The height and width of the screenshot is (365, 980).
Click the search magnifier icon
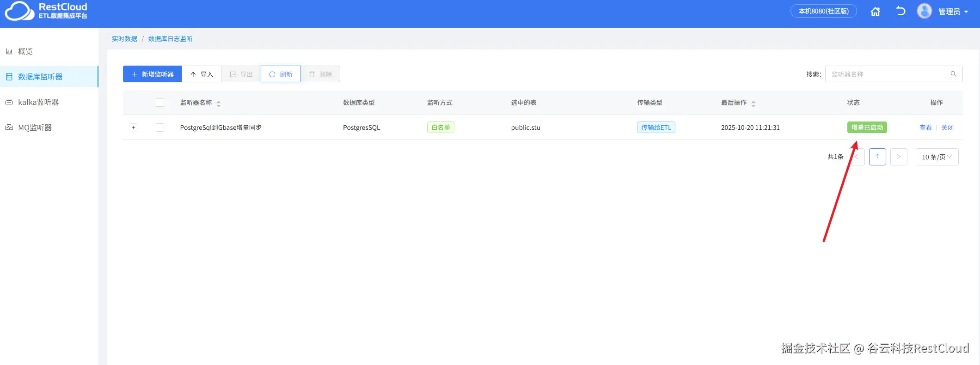[953, 74]
